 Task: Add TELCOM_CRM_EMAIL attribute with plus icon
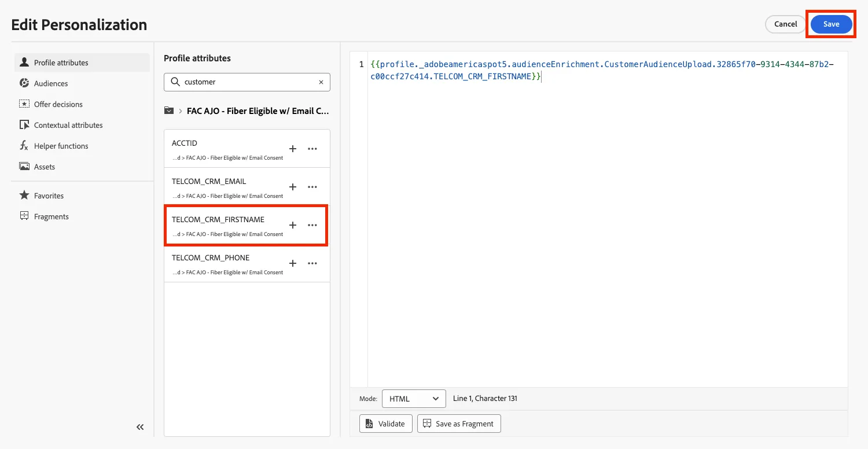point(293,187)
